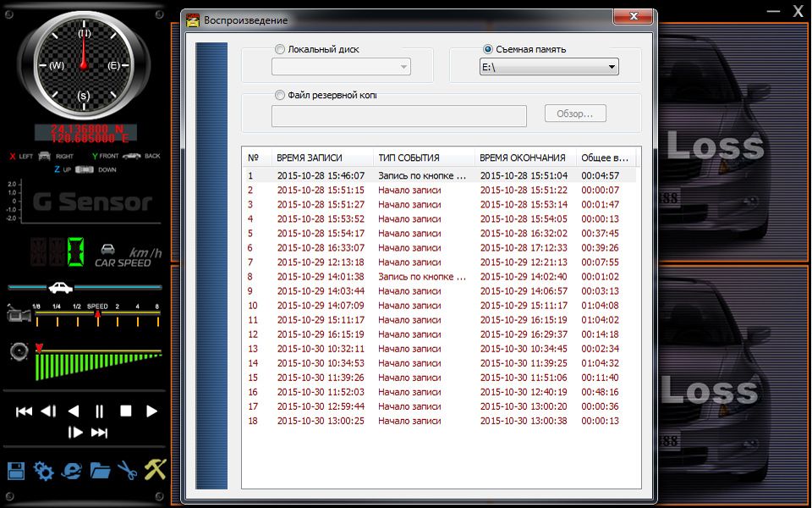This screenshot has width=812, height=508.
Task: Expand the E:\ drive dropdown
Action: (612, 68)
